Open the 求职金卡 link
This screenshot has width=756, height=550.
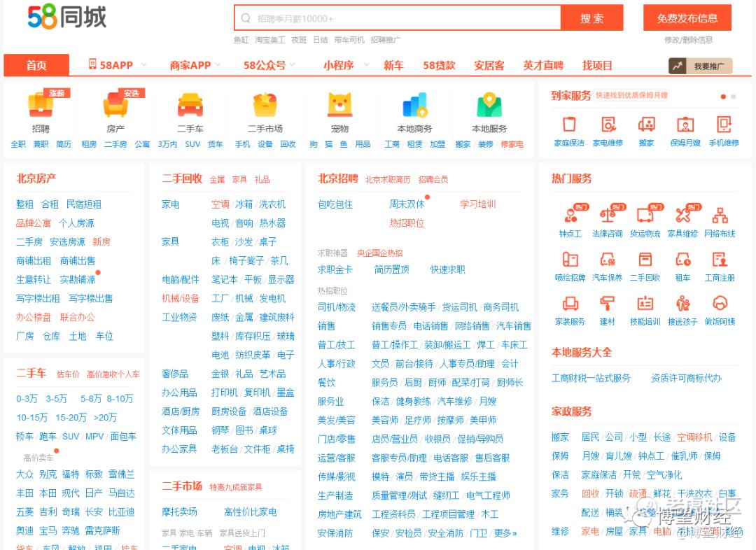[x=335, y=269]
